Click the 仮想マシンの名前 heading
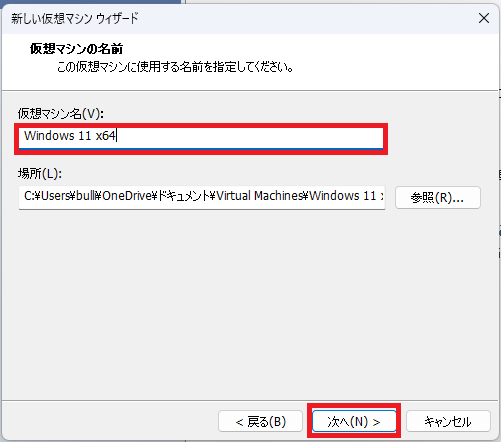The width and height of the screenshot is (501, 442). click(76, 49)
